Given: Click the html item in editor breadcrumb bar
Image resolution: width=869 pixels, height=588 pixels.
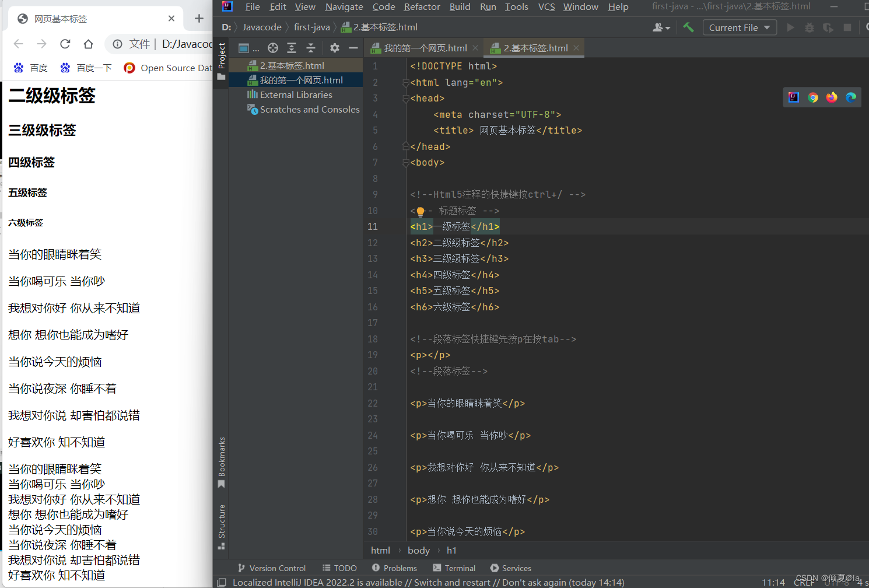Looking at the screenshot, I should point(380,550).
